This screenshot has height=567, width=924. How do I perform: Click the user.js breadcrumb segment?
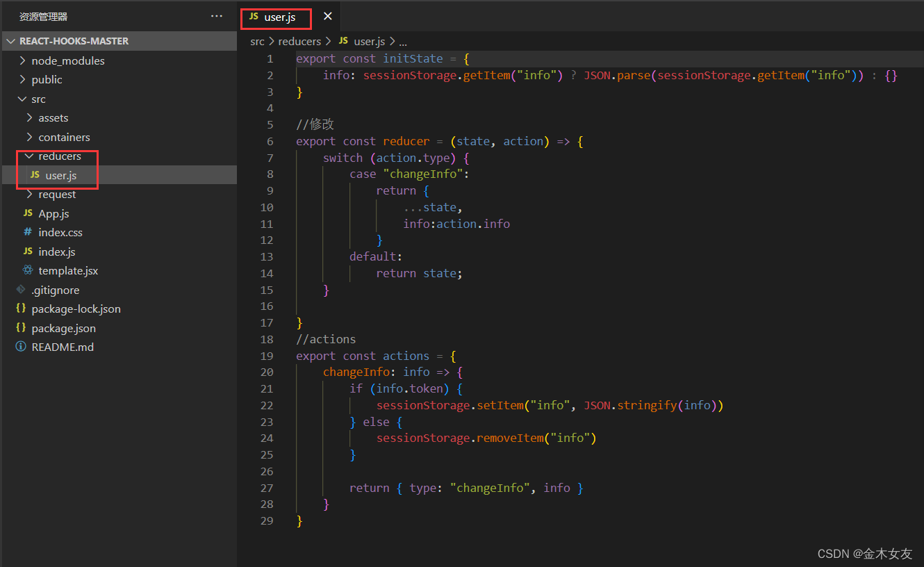[370, 42]
